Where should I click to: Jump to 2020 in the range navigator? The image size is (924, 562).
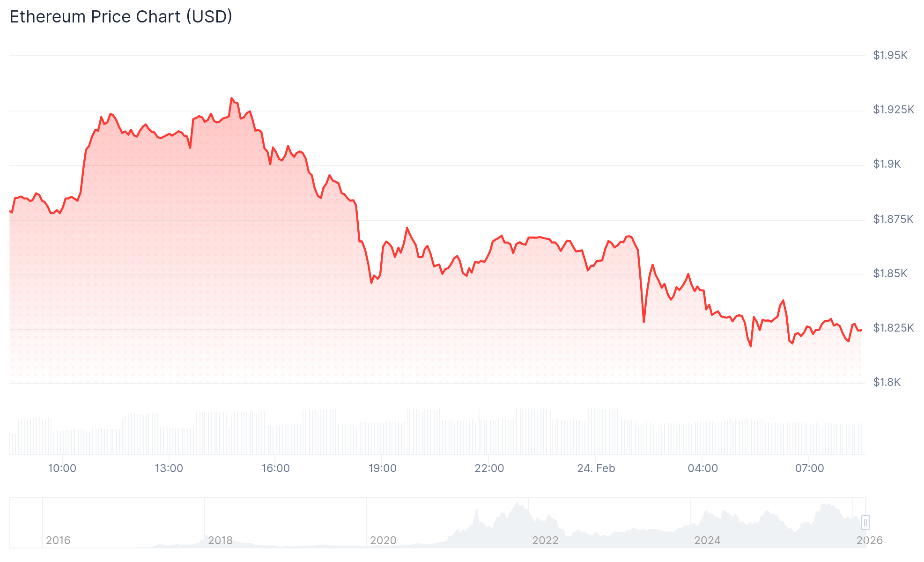(x=383, y=540)
